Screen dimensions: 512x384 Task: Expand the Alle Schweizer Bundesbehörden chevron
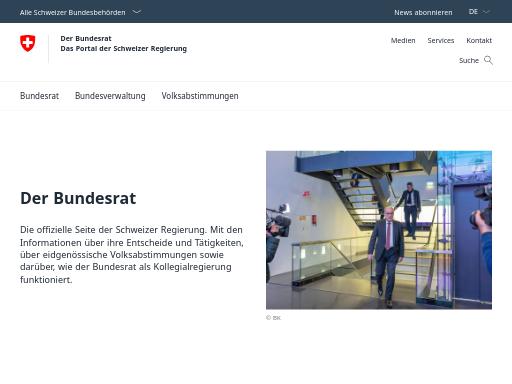point(137,12)
